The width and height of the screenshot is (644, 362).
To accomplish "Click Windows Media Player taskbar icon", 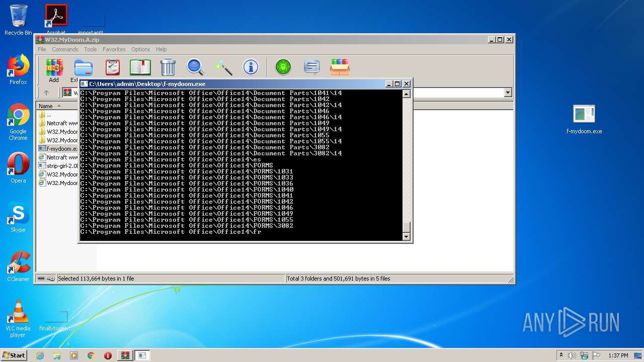I will (74, 355).
